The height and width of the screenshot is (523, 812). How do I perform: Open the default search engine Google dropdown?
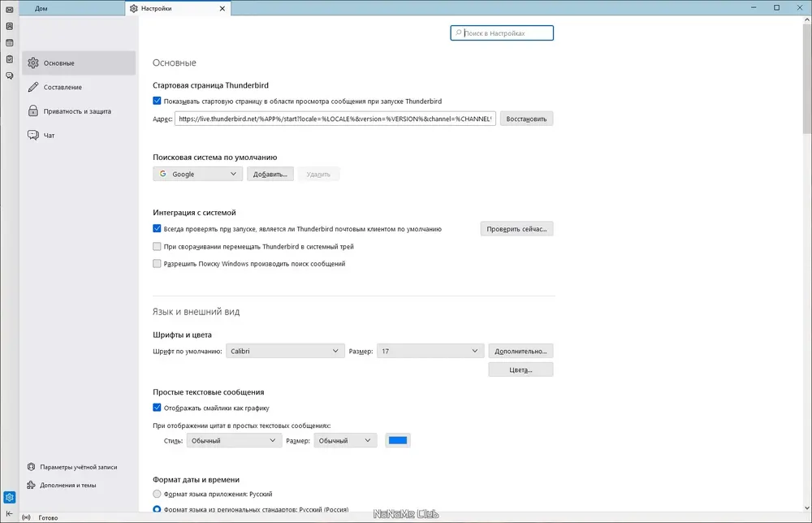(x=198, y=174)
